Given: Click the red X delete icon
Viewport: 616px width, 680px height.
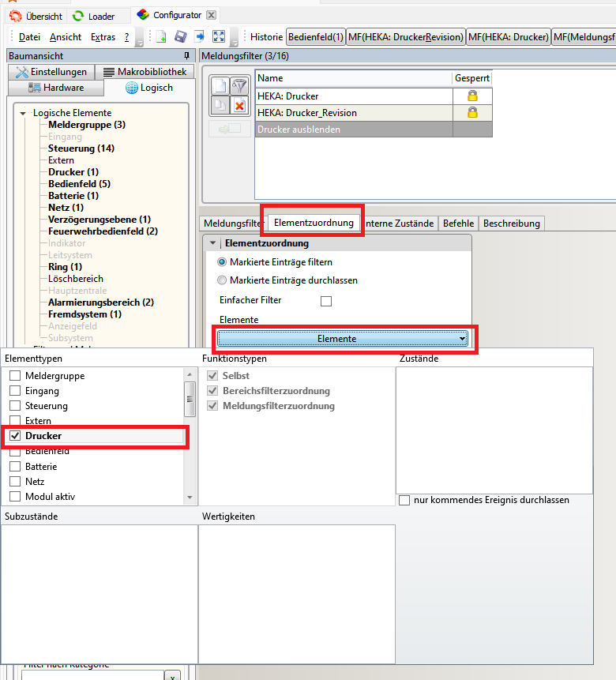Looking at the screenshot, I should coord(239,105).
